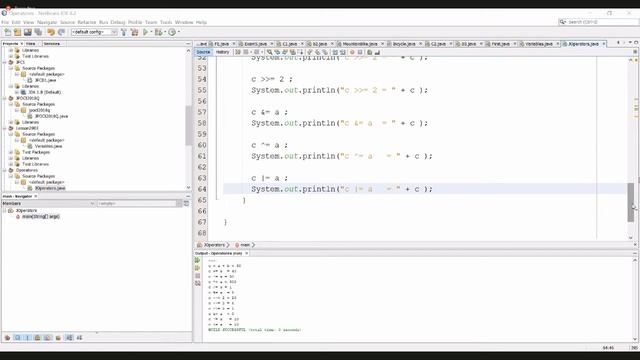
Task: Click the Open Project toolbar icon
Action: [x=27, y=32]
